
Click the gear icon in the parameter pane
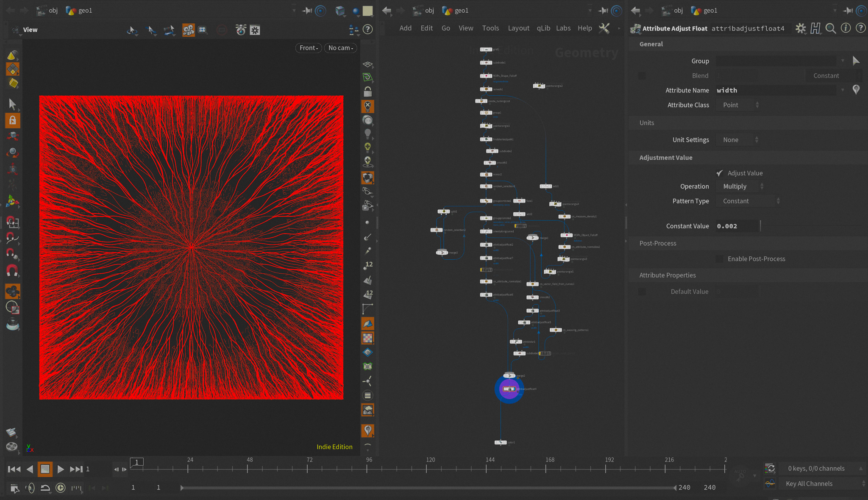[800, 28]
